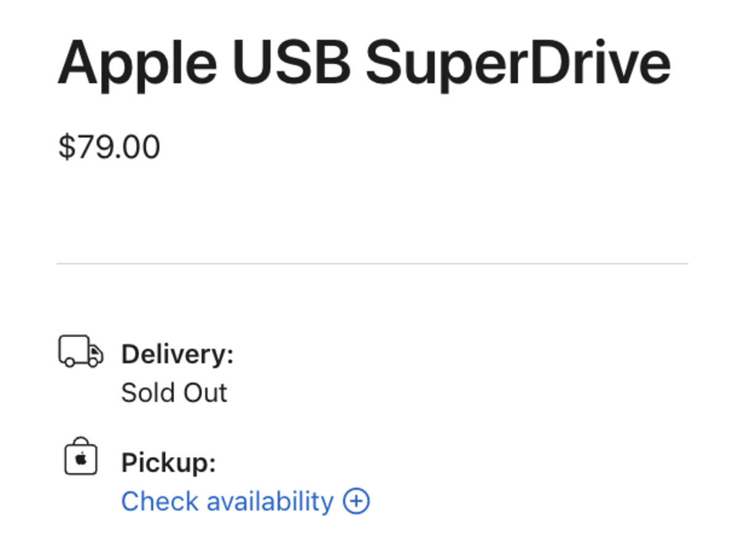The image size is (739, 560).
Task: Click the Pickup: label
Action: pos(169,463)
